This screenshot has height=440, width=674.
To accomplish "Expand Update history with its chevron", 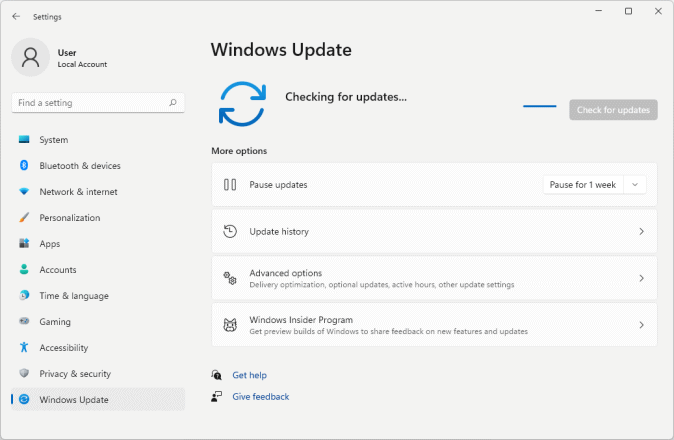I will pyautogui.click(x=641, y=232).
